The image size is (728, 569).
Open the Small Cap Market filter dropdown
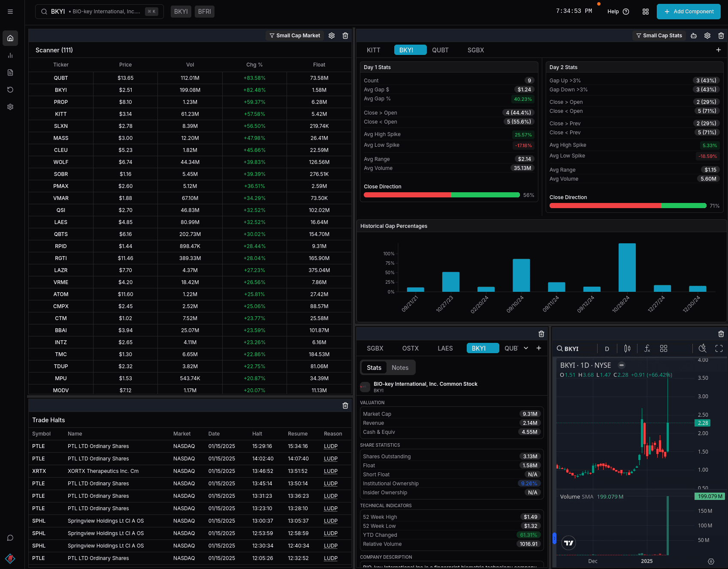pos(295,36)
